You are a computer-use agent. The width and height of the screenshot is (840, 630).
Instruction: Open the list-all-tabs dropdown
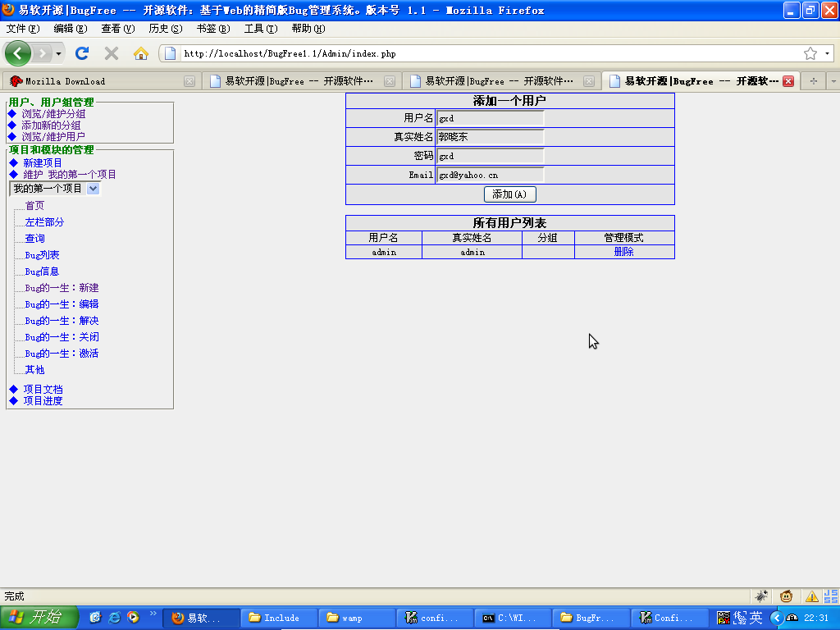833,81
